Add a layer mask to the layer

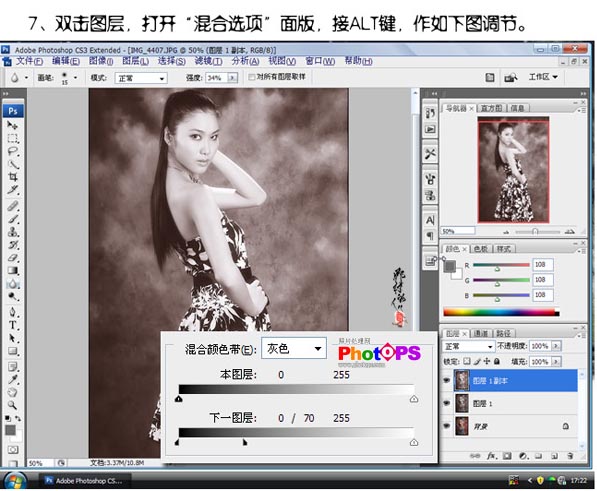click(507, 456)
